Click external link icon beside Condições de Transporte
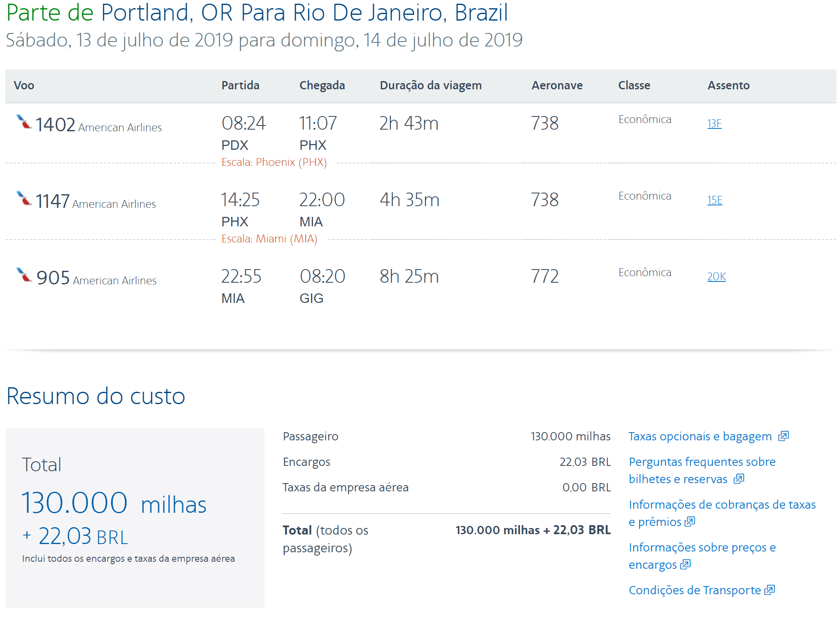840x628 pixels. 769,590
